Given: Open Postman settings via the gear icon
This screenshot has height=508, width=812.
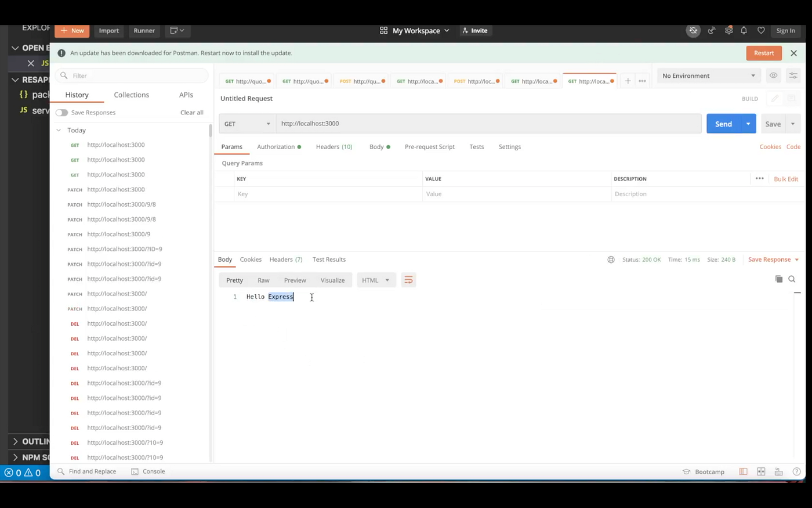Looking at the screenshot, I should pos(729,30).
